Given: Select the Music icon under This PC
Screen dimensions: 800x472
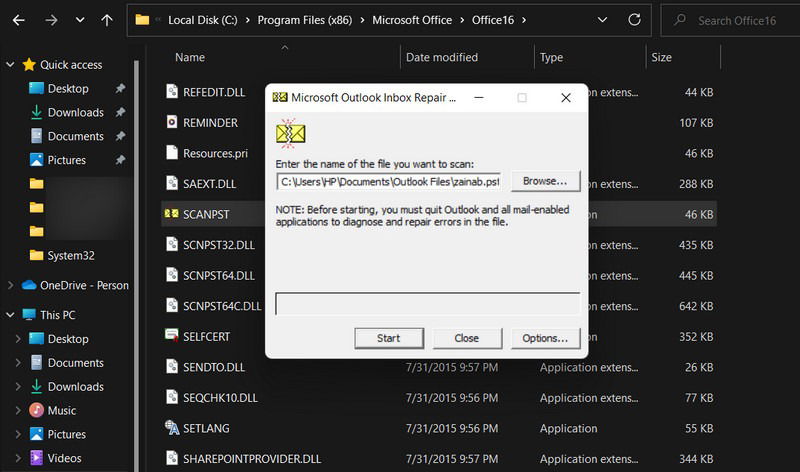Looking at the screenshot, I should [x=36, y=410].
